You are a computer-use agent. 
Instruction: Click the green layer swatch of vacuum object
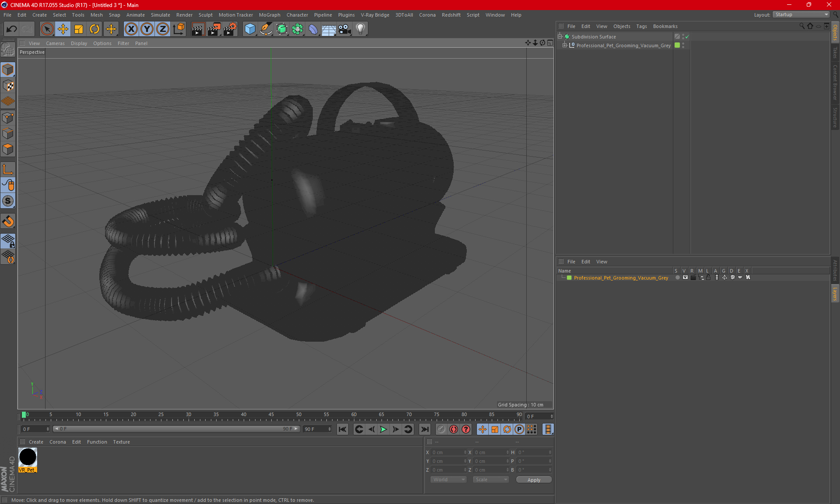point(677,45)
